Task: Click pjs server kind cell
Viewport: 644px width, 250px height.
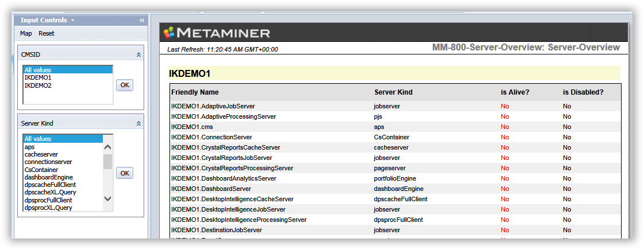Action: [x=378, y=116]
